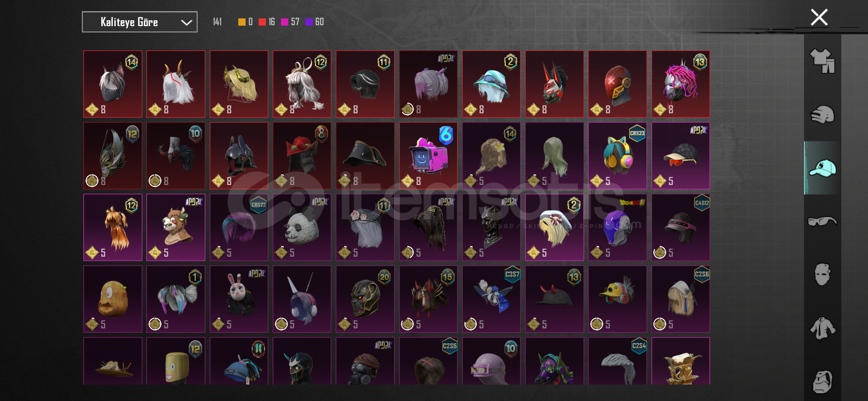Screen dimensions: 868x401
Task: Click the red rarity swatch showing 16
Action: [262, 22]
